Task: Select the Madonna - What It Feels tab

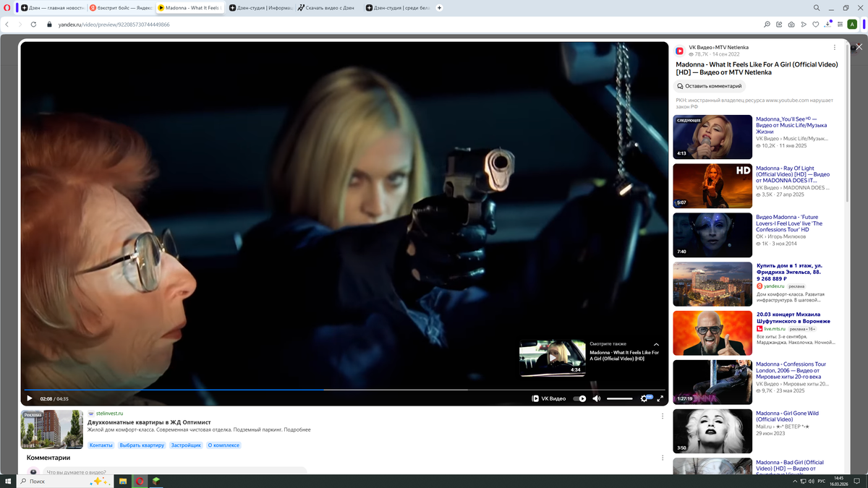Action: point(190,7)
